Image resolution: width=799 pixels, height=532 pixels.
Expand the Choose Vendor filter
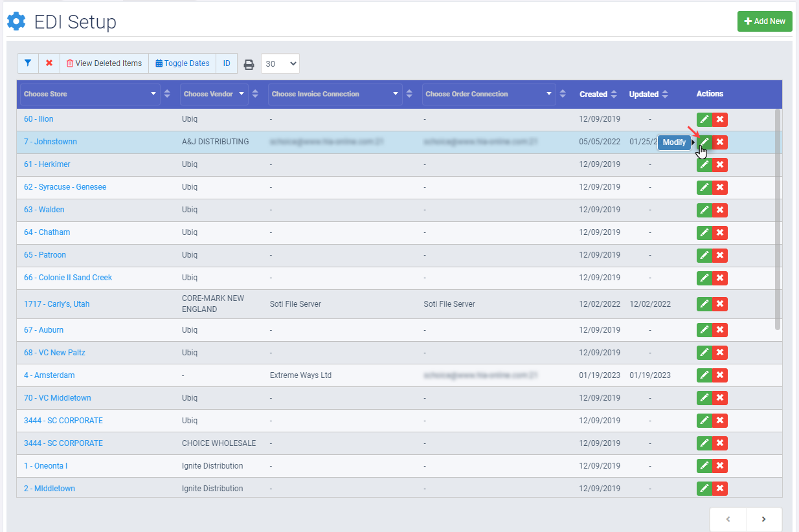(x=214, y=94)
